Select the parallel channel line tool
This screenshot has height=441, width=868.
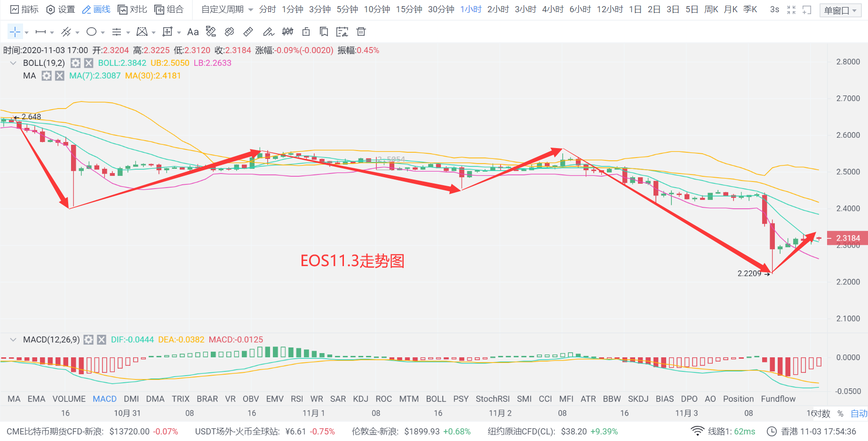tap(66, 32)
